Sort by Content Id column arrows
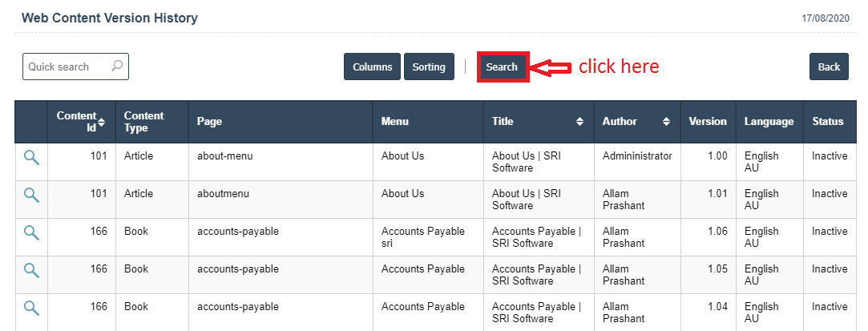This screenshot has height=331, width=868. [101, 122]
